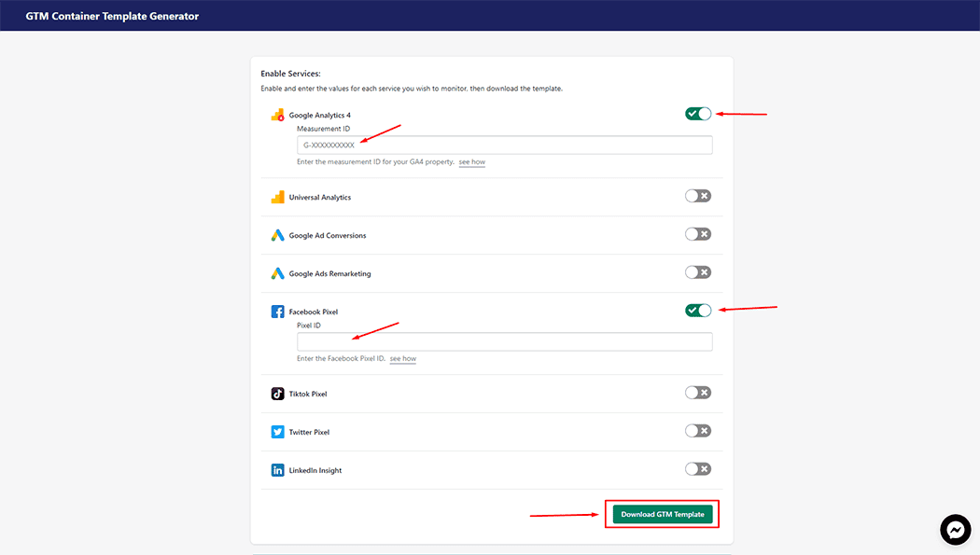The width and height of the screenshot is (980, 555).
Task: Open the chat bubble in the corner
Action: tap(955, 529)
